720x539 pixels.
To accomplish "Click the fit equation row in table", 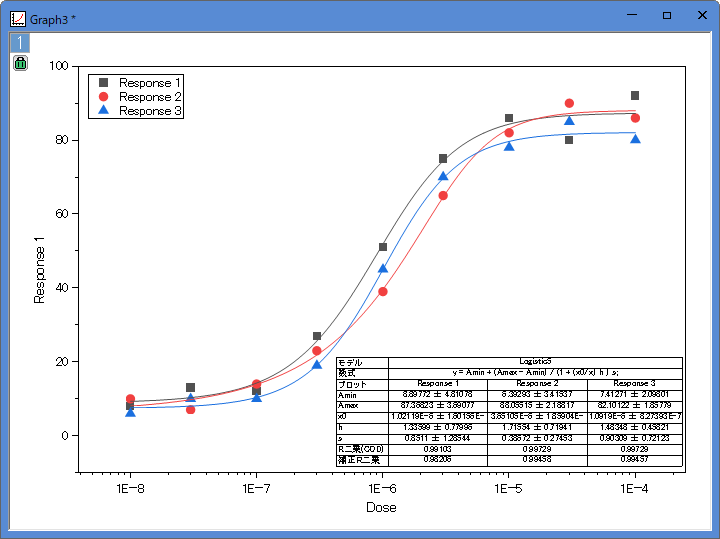I will click(x=535, y=372).
